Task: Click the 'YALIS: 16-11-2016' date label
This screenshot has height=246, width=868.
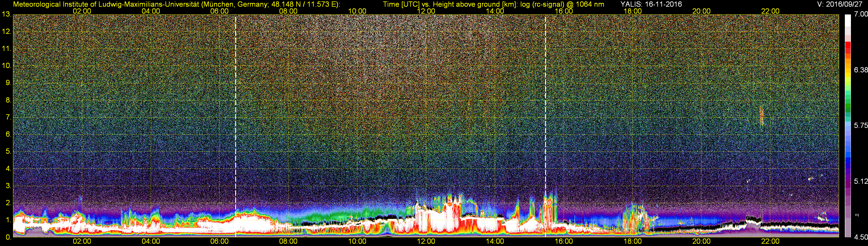Action: pos(651,4)
